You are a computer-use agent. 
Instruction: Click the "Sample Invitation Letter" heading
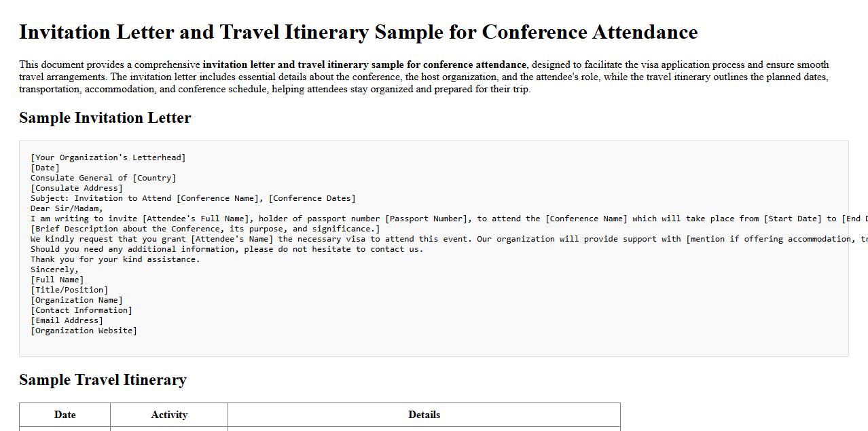click(105, 118)
